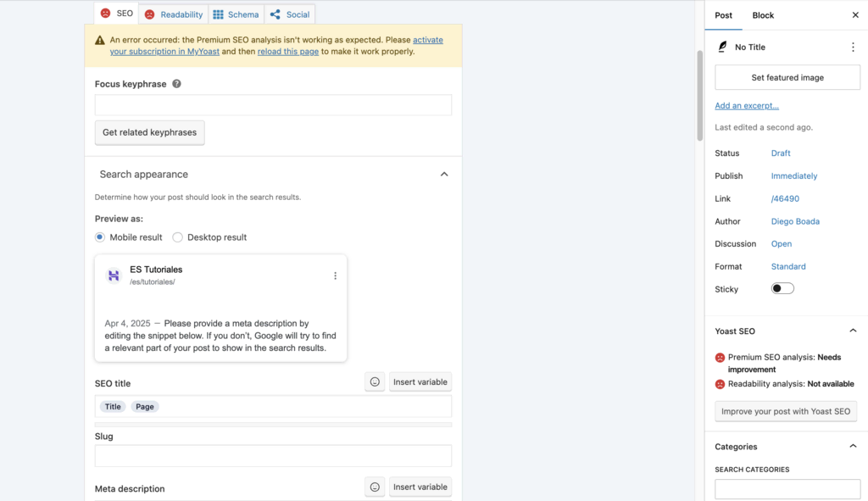Toggle the Sticky switch on
Viewport: 868px width, 501px height.
(782, 288)
